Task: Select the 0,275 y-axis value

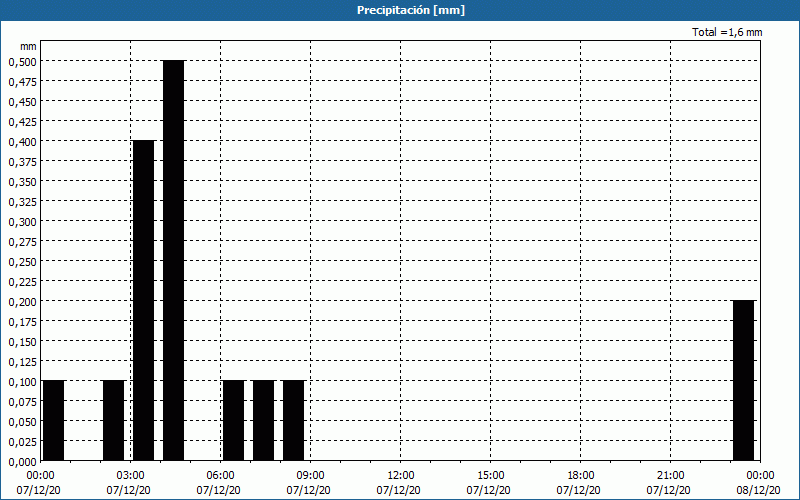Action: tap(22, 242)
